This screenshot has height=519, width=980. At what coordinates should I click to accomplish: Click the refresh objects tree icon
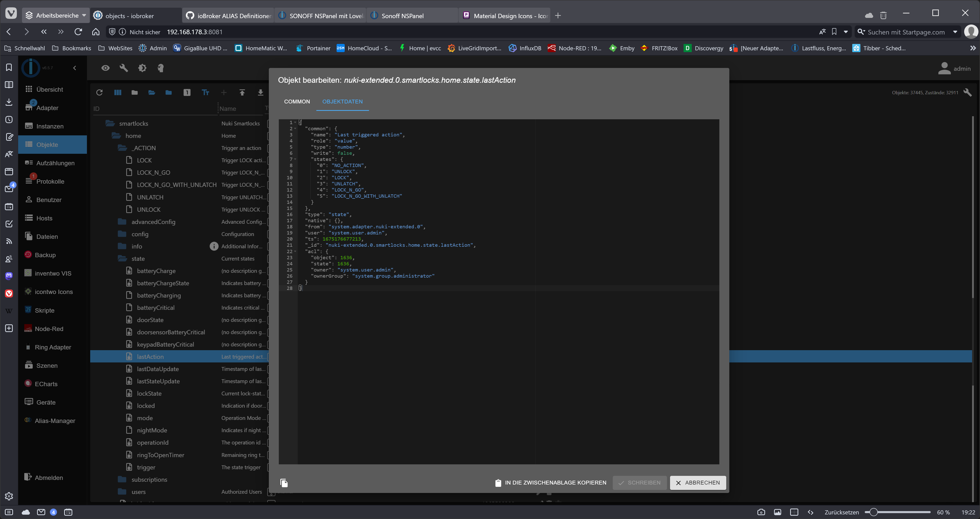pos(99,92)
